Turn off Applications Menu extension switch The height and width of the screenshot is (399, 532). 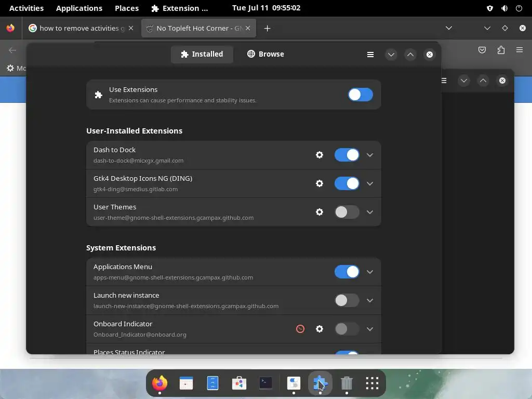(347, 272)
